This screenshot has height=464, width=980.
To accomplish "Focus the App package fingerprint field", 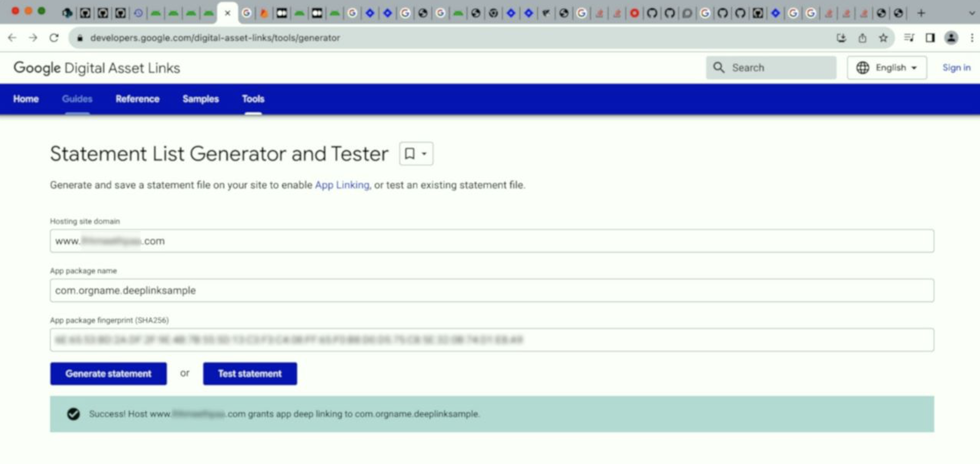I will [492, 340].
